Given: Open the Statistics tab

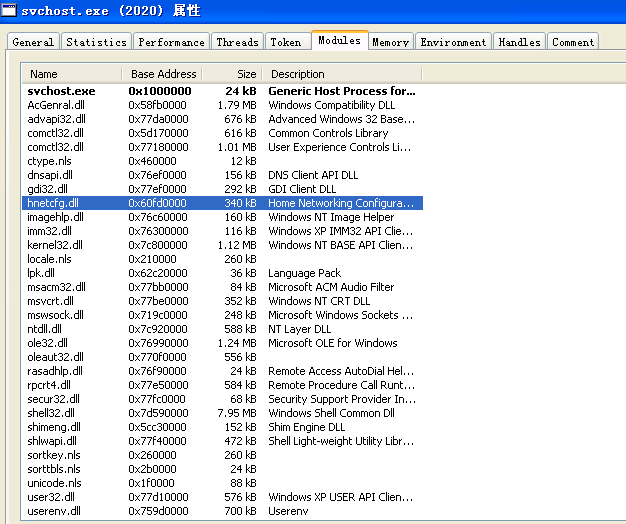Looking at the screenshot, I should pos(96,42).
